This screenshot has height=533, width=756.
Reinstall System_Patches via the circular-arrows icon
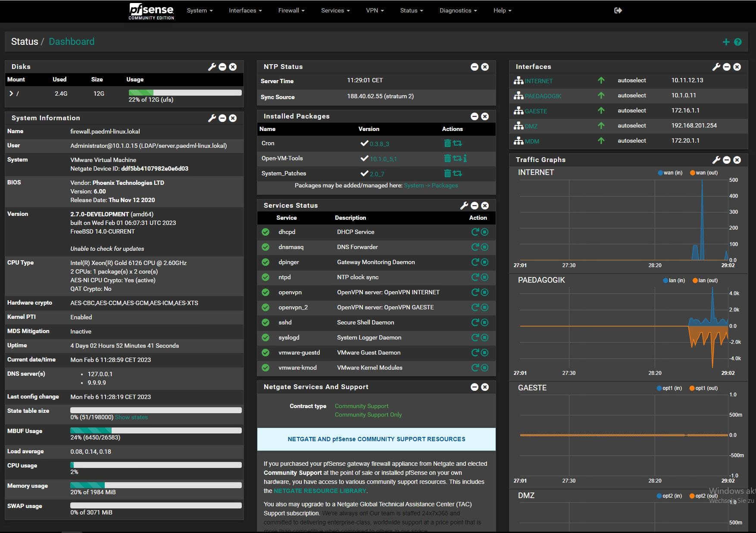[457, 173]
